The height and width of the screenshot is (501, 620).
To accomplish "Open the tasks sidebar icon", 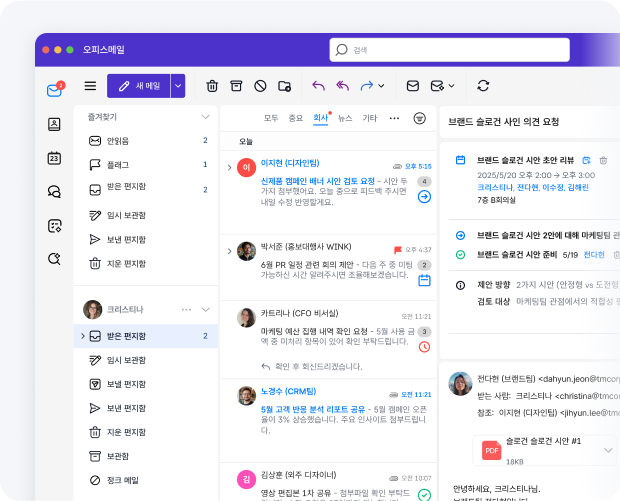I will (x=54, y=226).
